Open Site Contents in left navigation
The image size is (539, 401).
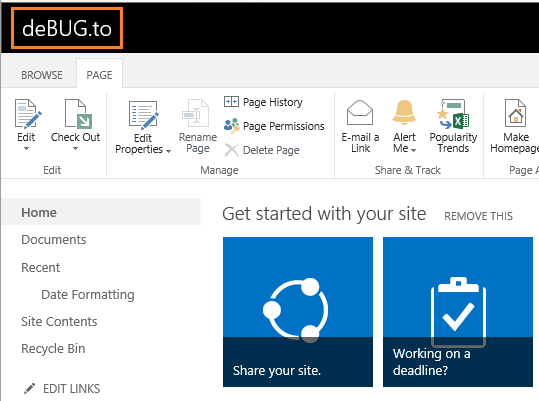click(59, 322)
